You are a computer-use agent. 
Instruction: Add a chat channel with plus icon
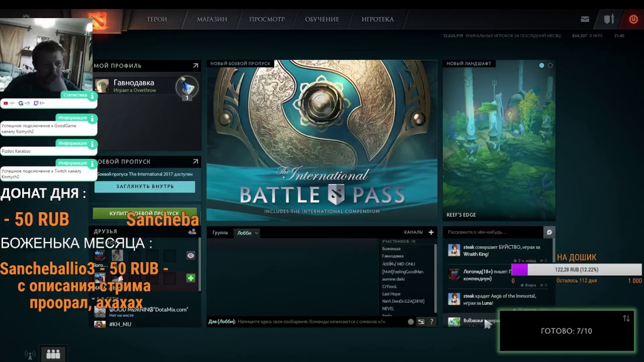[x=431, y=232]
